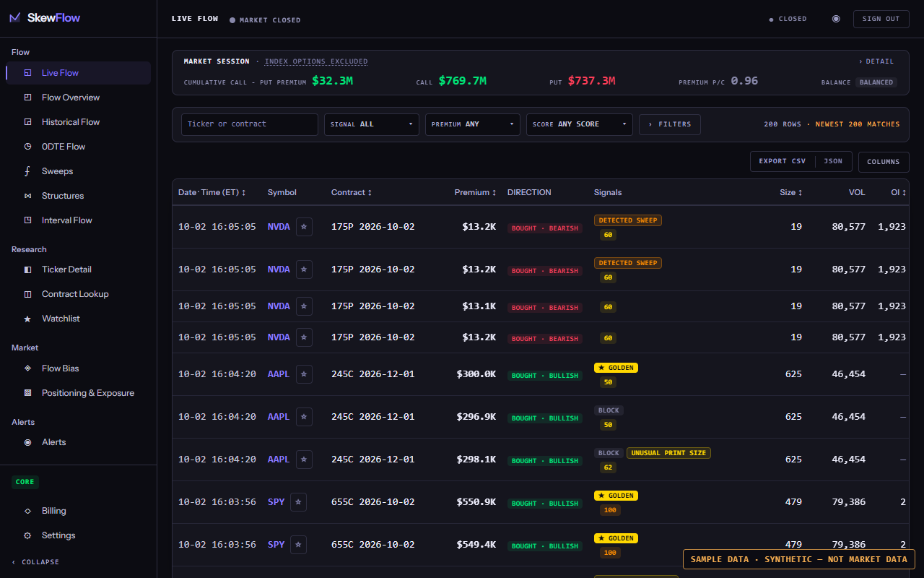Click the Contract Lookup icon

tap(27, 294)
